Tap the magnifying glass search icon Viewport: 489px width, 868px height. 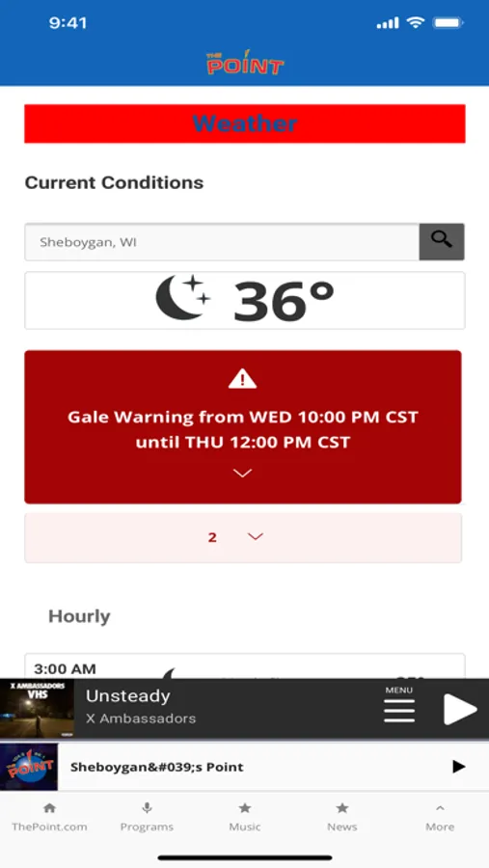point(442,242)
